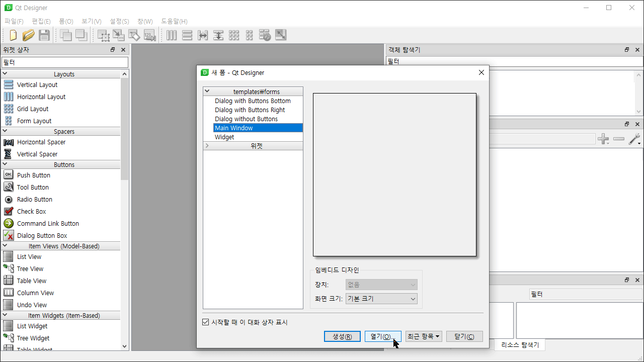Collapse the Buttons category
This screenshot has width=644, height=362.
click(x=5, y=164)
